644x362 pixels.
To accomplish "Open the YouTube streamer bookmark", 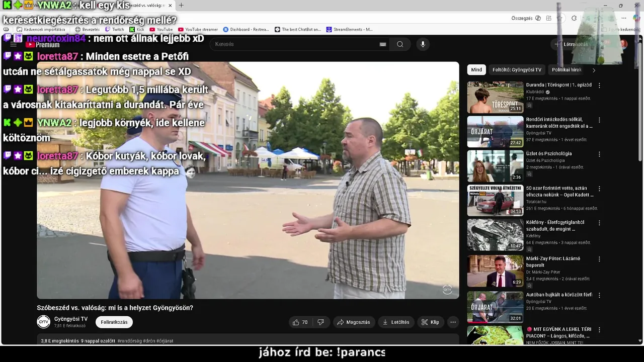I will [x=198, y=30].
